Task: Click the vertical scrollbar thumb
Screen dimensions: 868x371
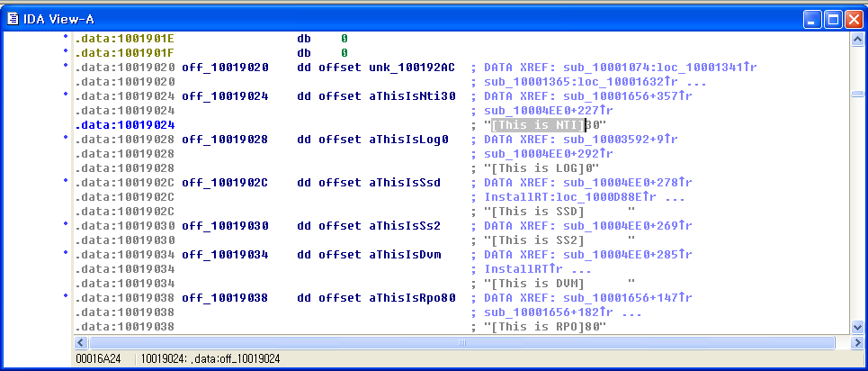Action: (857, 94)
